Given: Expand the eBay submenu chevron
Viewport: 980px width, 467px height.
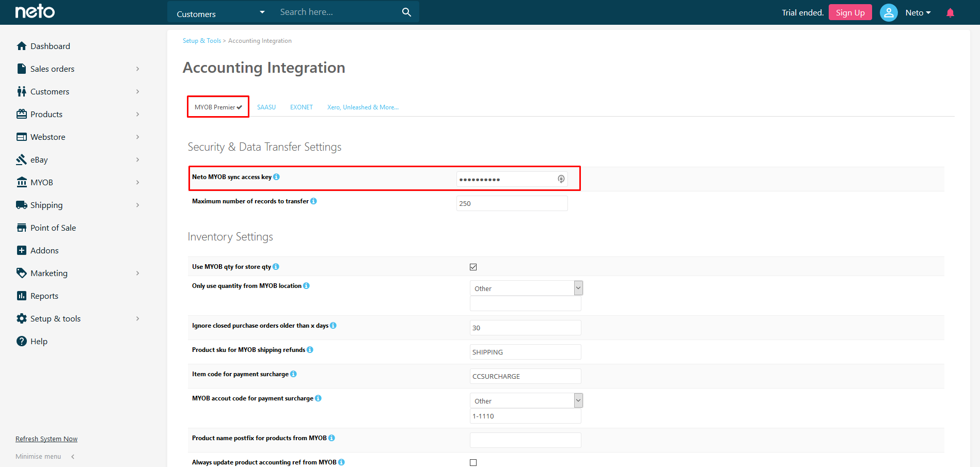Looking at the screenshot, I should [137, 159].
